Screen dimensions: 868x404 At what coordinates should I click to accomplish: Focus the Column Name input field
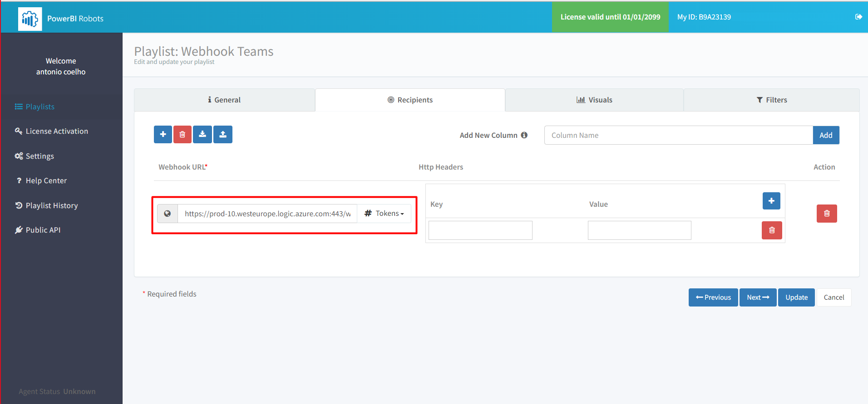click(679, 135)
